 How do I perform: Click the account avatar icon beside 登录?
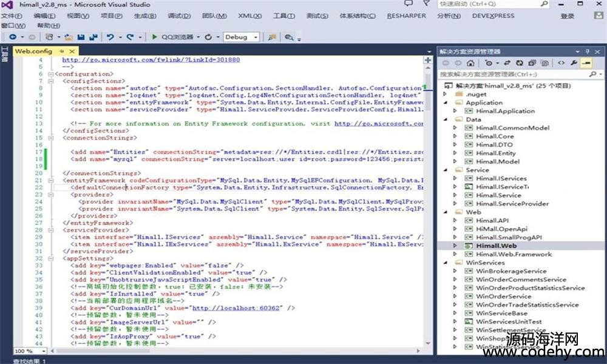[x=599, y=16]
